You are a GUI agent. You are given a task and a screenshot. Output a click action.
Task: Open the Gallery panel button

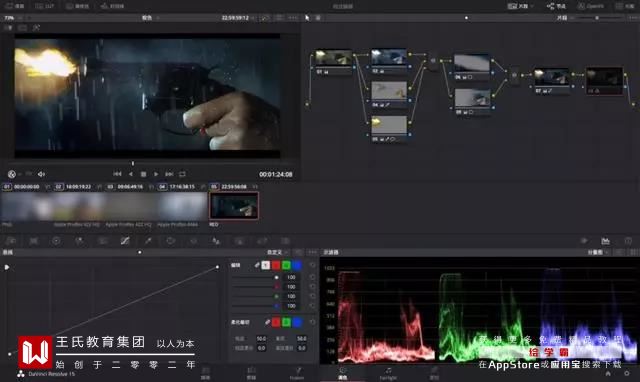(x=14, y=6)
